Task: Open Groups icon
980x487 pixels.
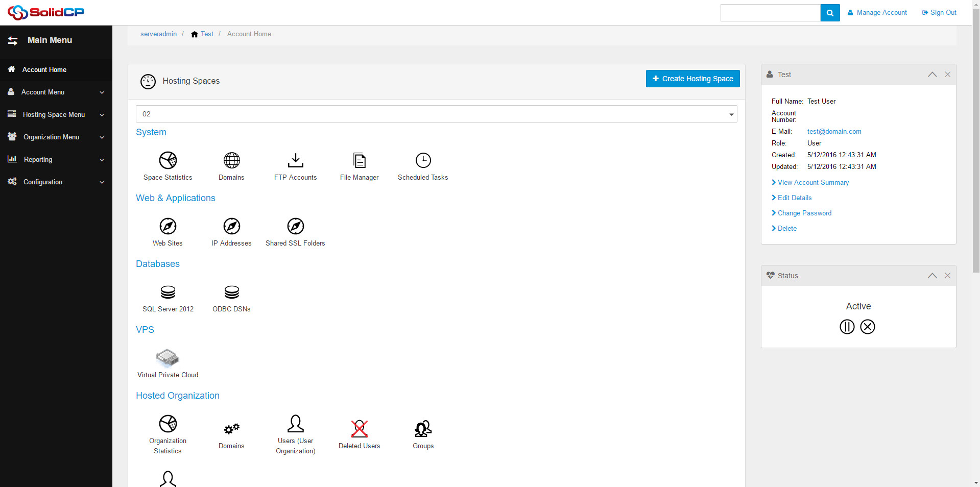Action: (x=423, y=429)
